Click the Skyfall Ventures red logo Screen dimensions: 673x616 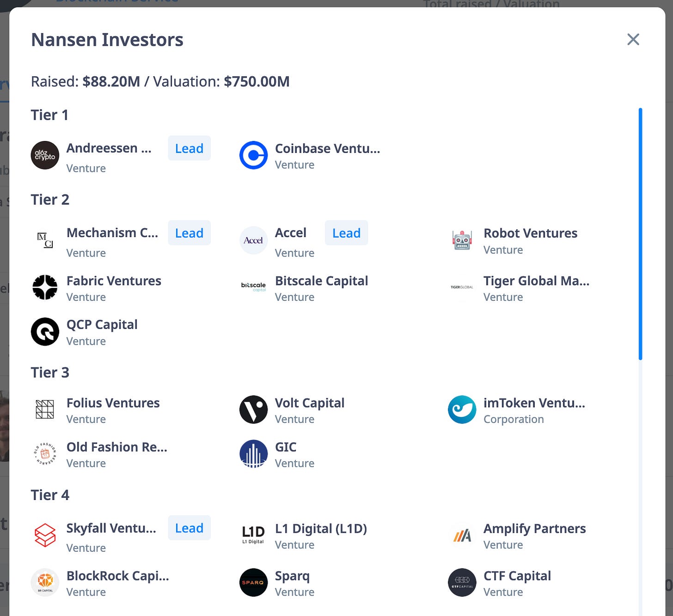tap(45, 535)
